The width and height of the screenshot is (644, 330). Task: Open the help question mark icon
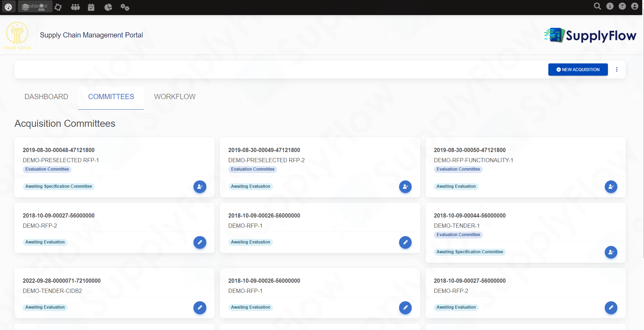click(x=622, y=6)
